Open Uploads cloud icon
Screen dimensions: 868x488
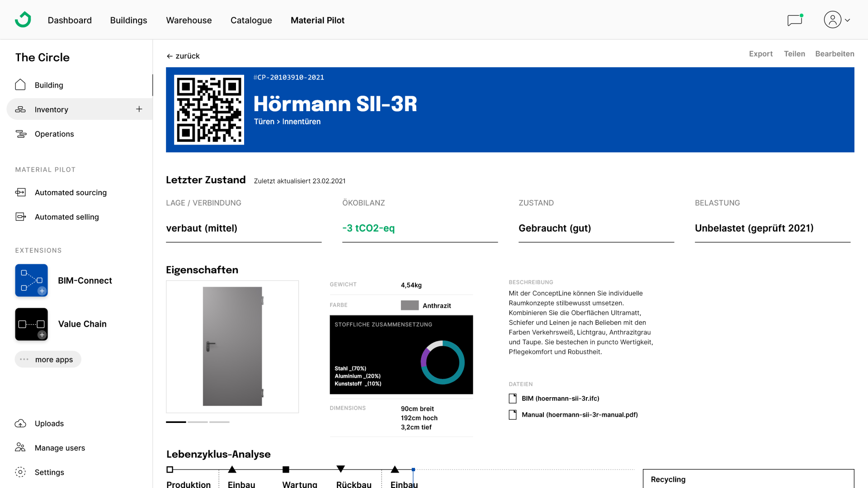click(20, 423)
